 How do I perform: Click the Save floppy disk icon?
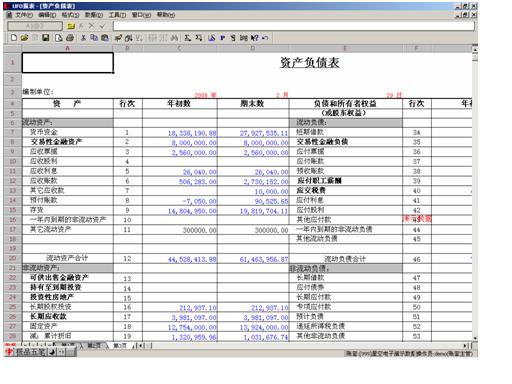pyautogui.click(x=46, y=38)
